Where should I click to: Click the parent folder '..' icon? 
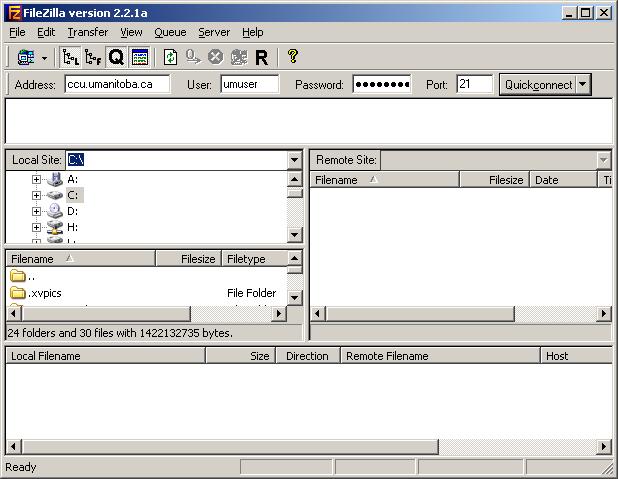click(x=17, y=276)
